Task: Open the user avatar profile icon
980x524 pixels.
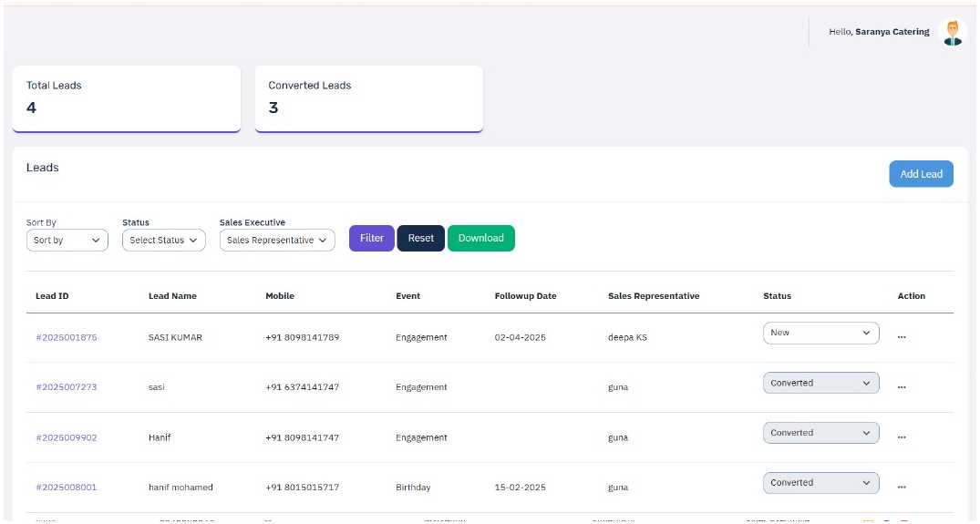Action: (953, 32)
